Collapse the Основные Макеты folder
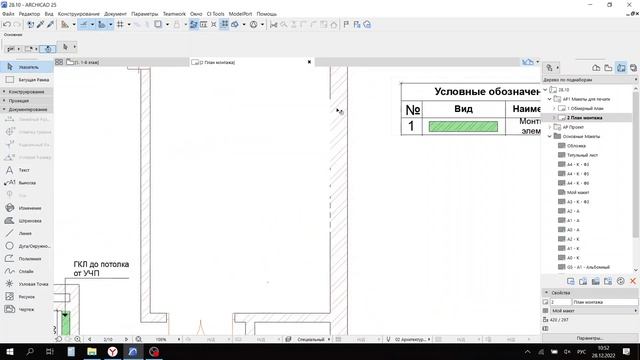The height and width of the screenshot is (360, 640). [x=549, y=136]
